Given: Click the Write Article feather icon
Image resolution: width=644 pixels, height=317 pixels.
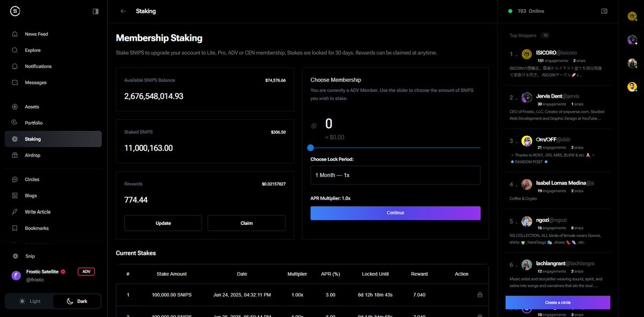Looking at the screenshot, I should [15, 212].
